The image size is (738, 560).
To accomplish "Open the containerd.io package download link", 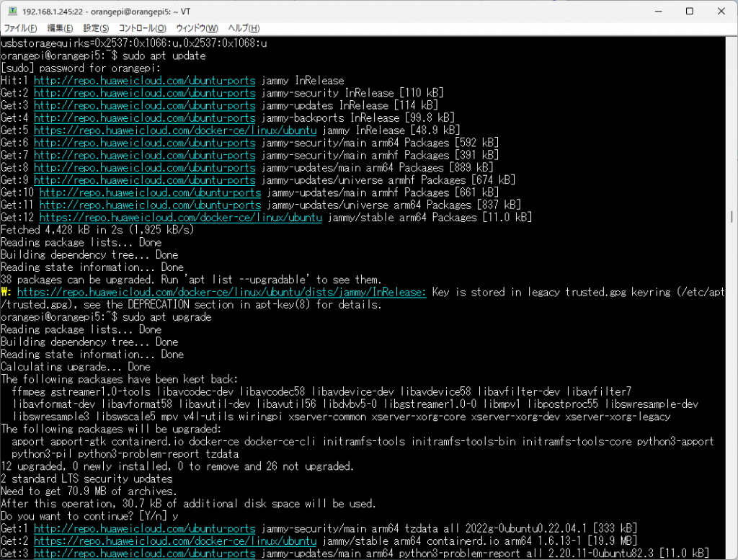I will 175,541.
